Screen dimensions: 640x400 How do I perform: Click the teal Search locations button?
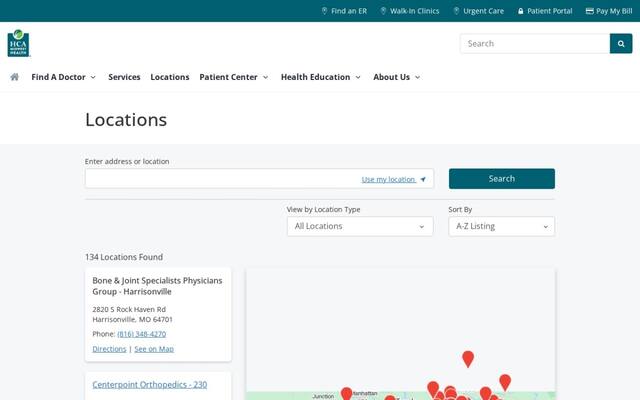502,179
